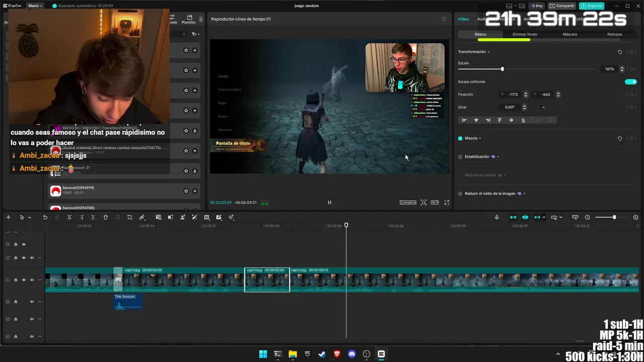The image size is (644, 362).
Task: Open the preview axis dropdown arrow
Action: pos(561,218)
